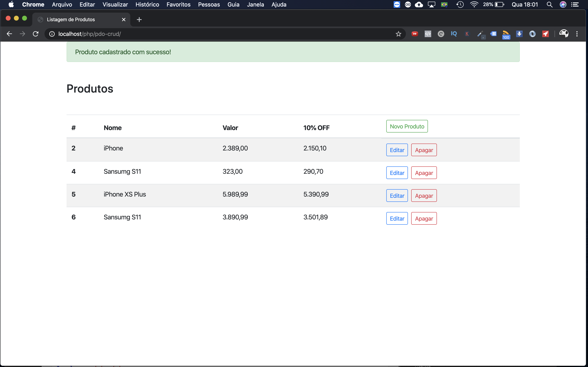Open the macOS Notification Center list icon
Viewport: 588px width, 367px height.
[x=575, y=5]
